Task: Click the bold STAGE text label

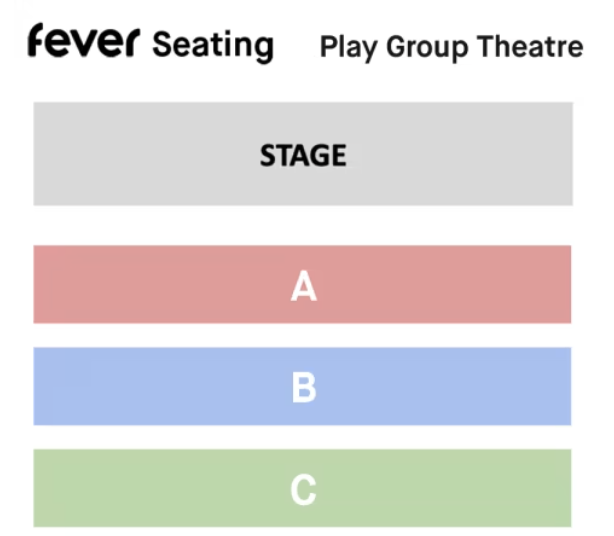Action: pos(303,156)
